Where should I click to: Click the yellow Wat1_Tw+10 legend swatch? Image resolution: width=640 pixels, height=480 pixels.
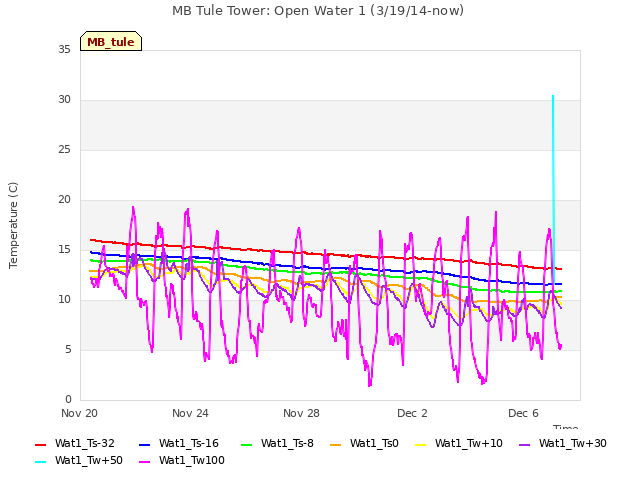(x=420, y=444)
